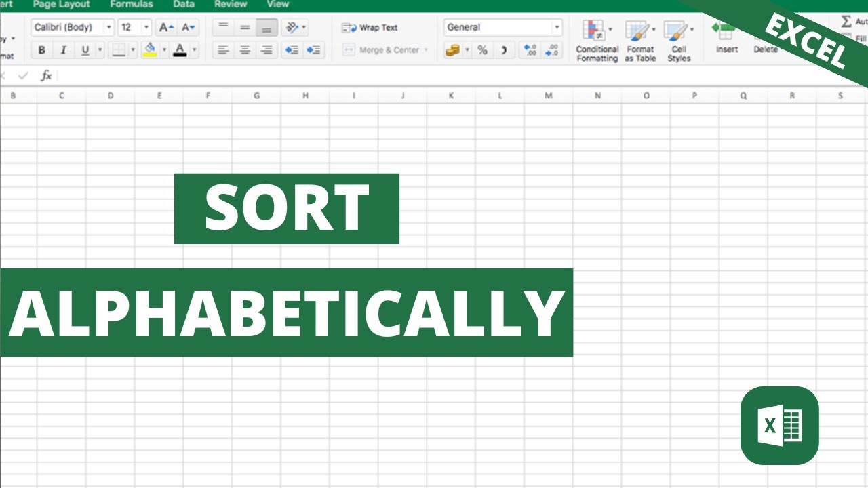Screen dimensions: 868x488
Task: Click the Wrap Text button
Action: coord(370,28)
